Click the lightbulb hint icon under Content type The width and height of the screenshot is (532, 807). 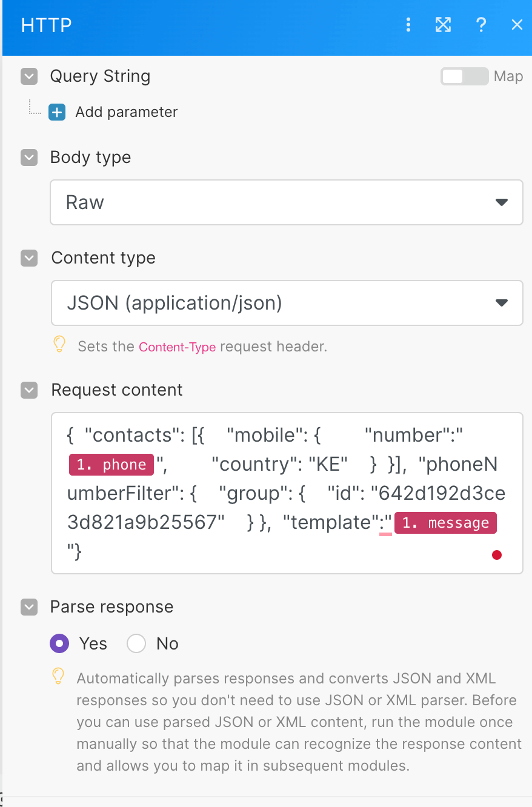[59, 345]
